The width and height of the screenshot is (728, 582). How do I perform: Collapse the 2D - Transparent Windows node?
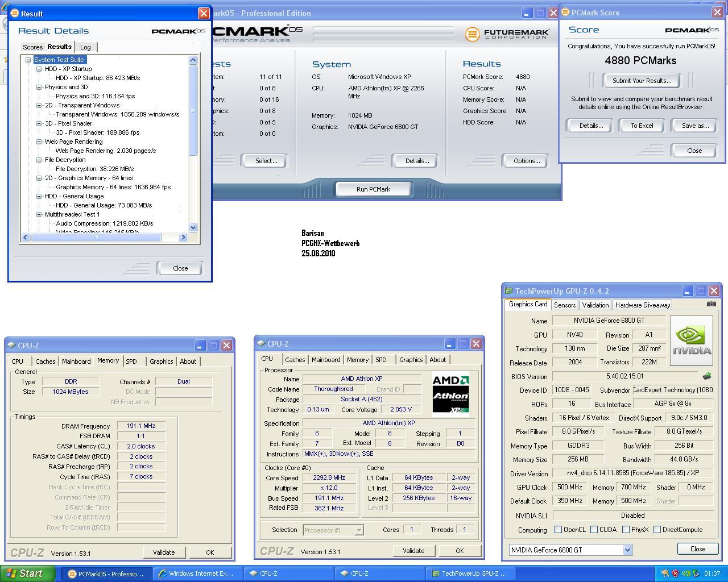point(39,105)
